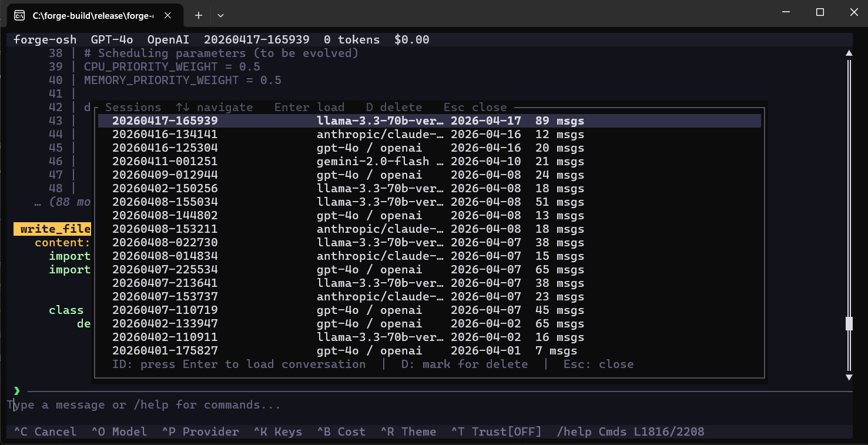Select session 20260407-213641
Screen dimensions: 868x445
coord(429,283)
